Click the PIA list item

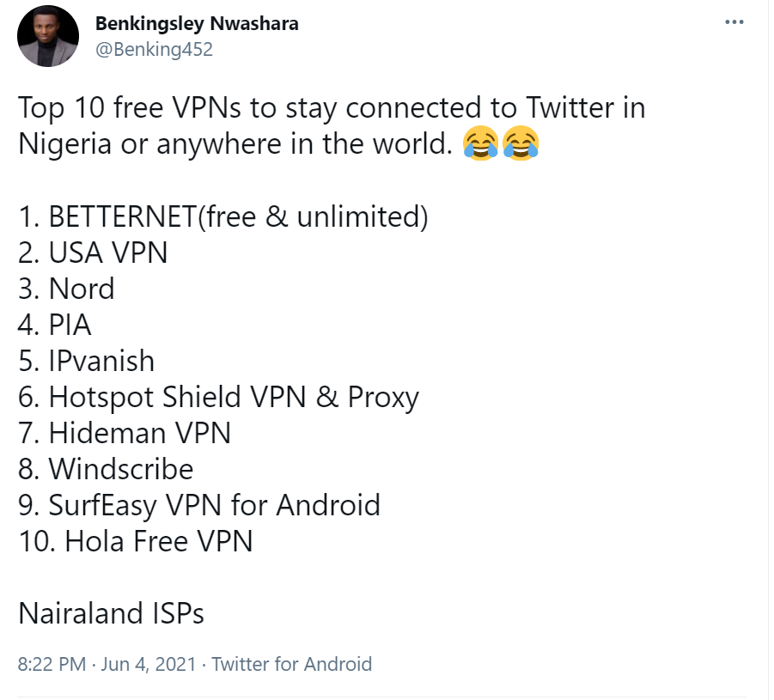[55, 325]
